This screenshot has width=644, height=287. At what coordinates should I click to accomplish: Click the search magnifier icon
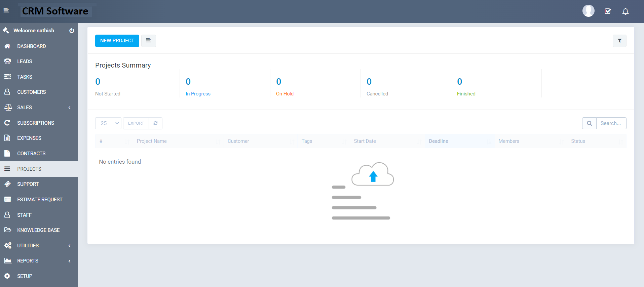click(589, 123)
